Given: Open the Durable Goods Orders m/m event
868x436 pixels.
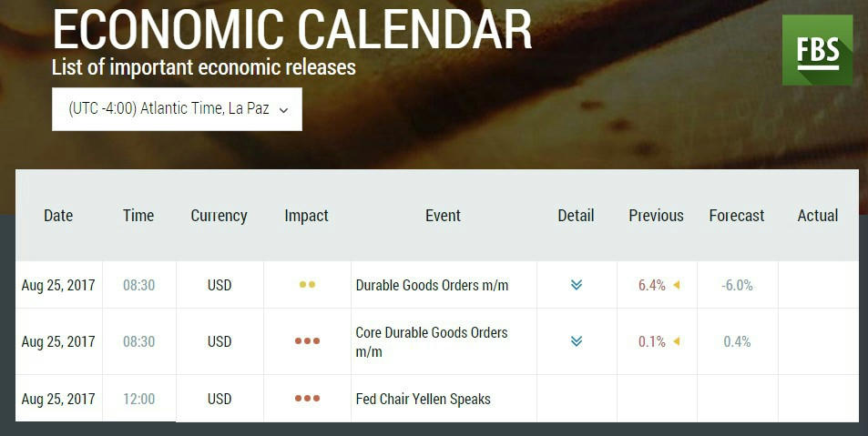Looking at the screenshot, I should click(432, 286).
